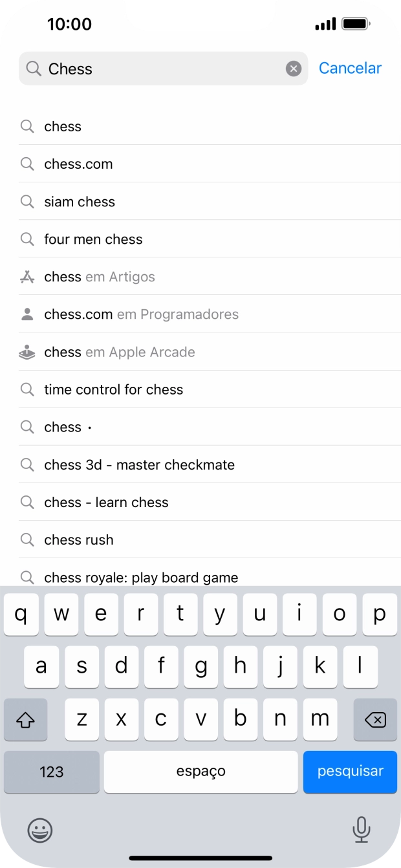Switch to the 123 numeric keyboard

(x=52, y=772)
